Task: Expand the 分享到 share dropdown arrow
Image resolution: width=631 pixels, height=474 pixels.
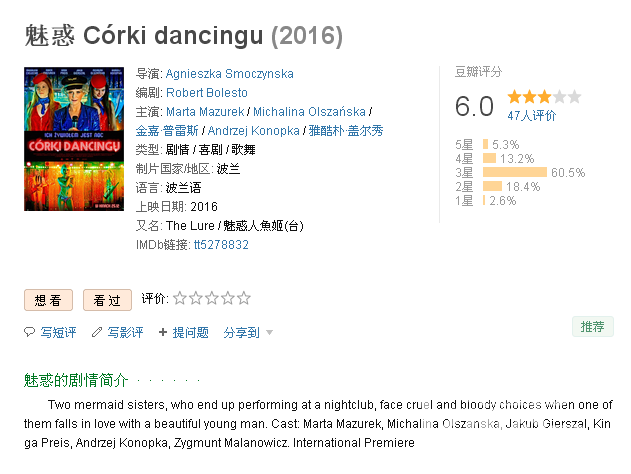Action: click(270, 333)
